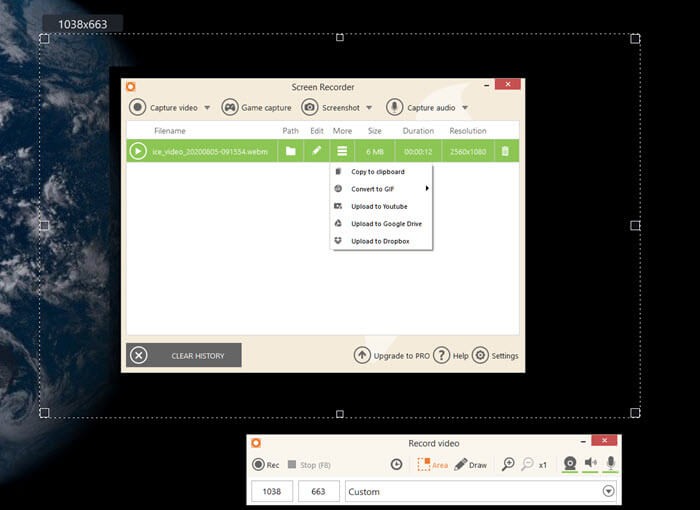This screenshot has width=700, height=510.
Task: Click the Resolution column header
Action: 468,131
